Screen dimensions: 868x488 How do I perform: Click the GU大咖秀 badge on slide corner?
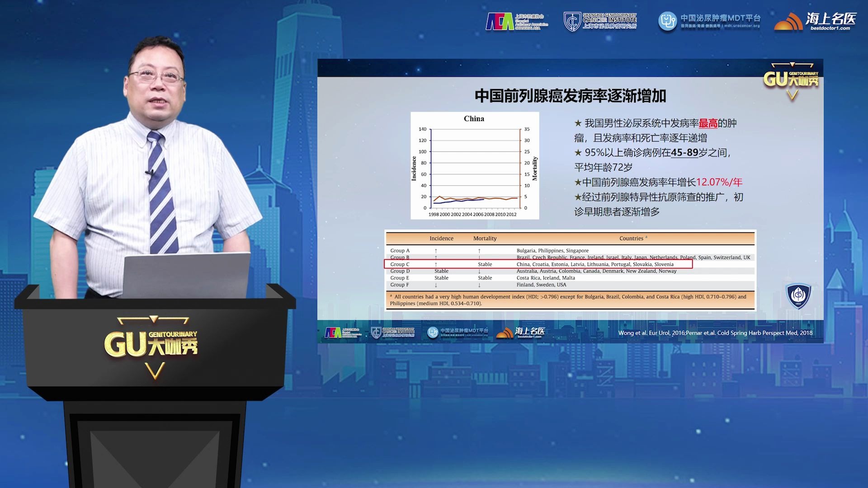click(791, 81)
